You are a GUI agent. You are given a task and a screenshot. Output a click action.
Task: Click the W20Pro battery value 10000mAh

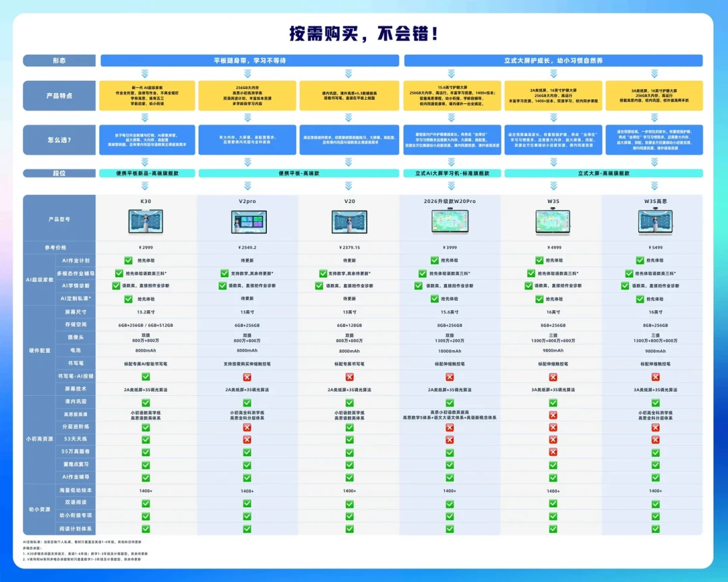click(x=450, y=351)
